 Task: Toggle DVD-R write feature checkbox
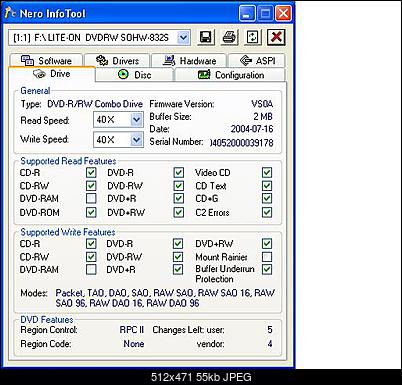point(178,244)
